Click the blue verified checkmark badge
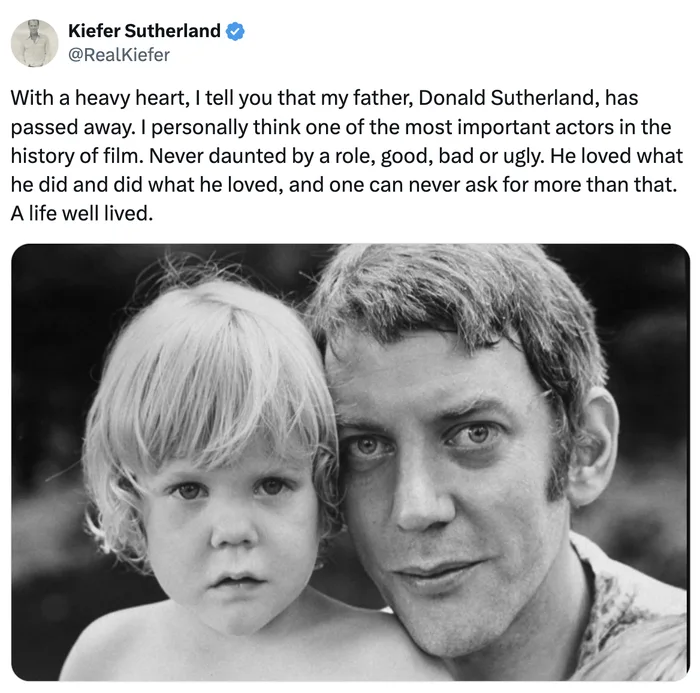 tap(235, 31)
